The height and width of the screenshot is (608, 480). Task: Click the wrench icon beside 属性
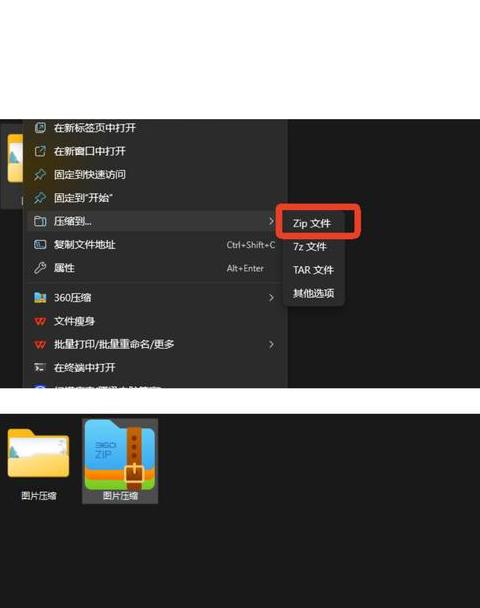pyautogui.click(x=40, y=268)
